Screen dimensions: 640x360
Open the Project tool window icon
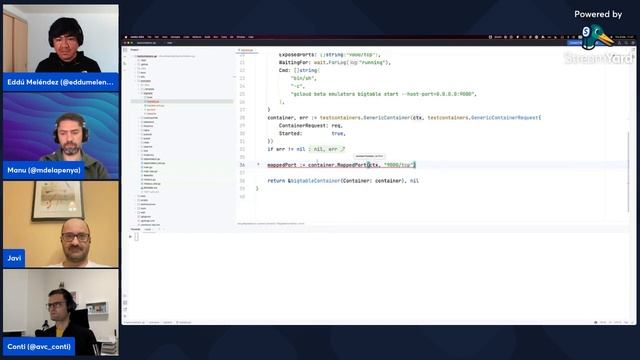tap(125, 50)
